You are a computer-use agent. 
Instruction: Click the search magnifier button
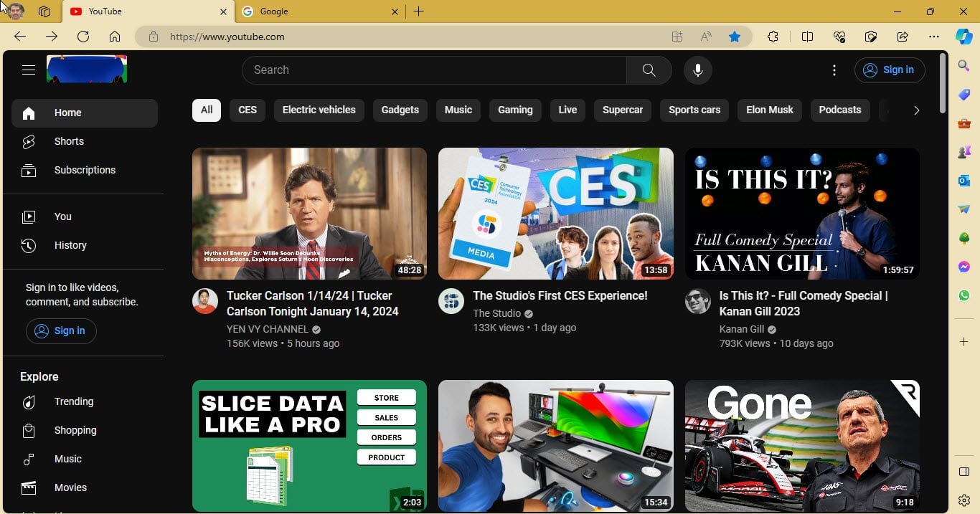click(649, 70)
